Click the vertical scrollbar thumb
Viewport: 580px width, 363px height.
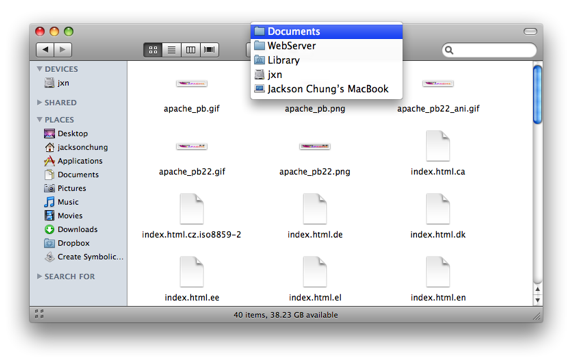click(x=537, y=94)
